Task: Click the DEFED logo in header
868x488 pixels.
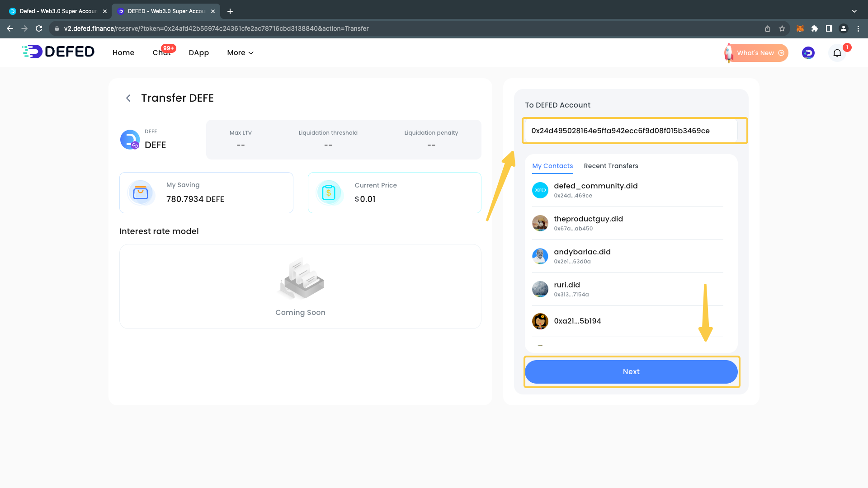Action: [58, 52]
